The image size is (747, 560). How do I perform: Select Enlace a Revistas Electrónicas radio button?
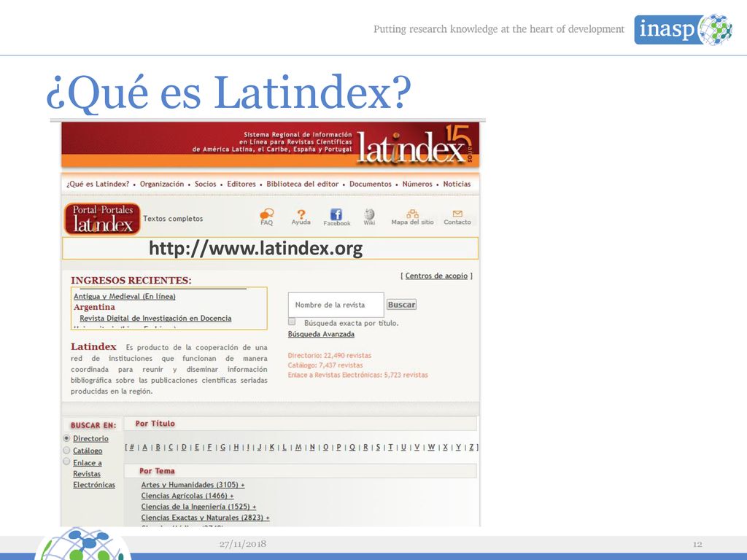[x=66, y=462]
